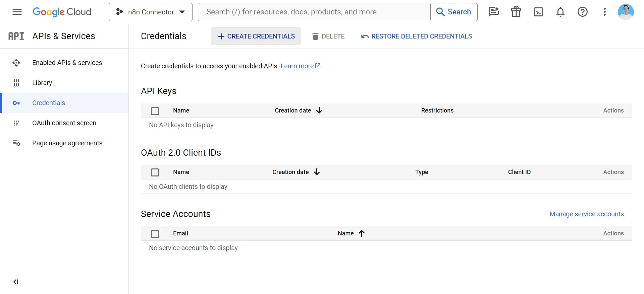The image size is (644, 294).
Task: Open the help question mark menu
Action: [x=583, y=12]
